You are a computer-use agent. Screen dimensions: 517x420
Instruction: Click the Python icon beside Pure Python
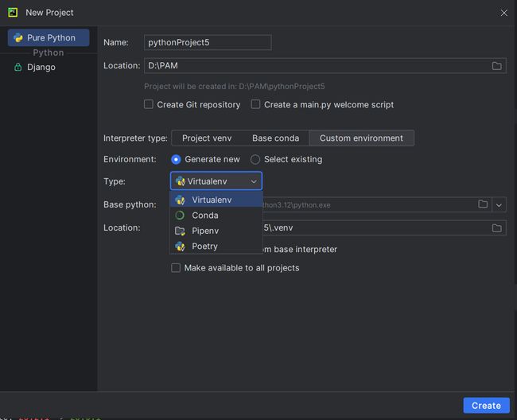(x=18, y=38)
